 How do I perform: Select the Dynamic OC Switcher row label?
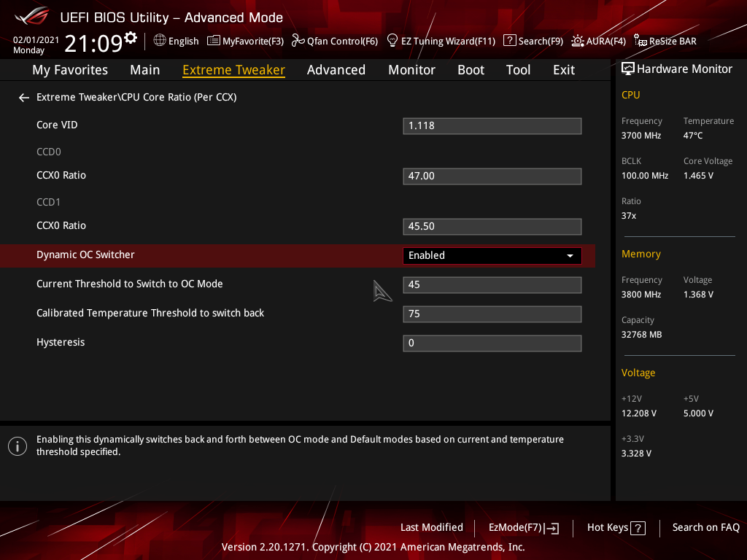(x=85, y=254)
